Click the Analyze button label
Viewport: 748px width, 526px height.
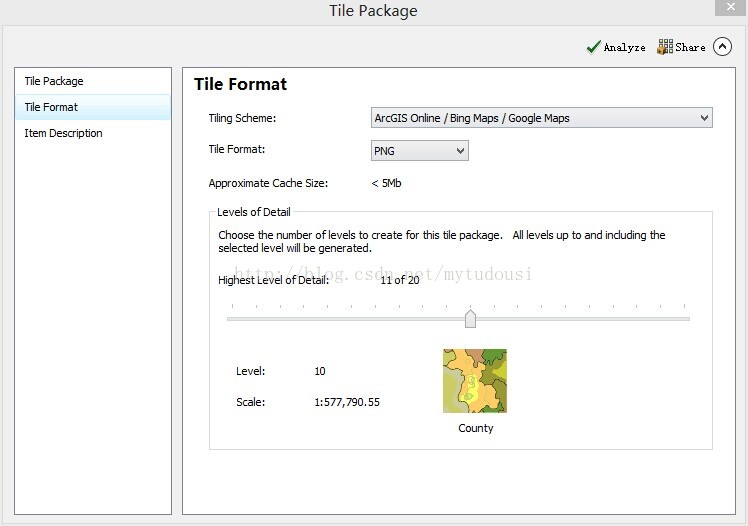624,47
